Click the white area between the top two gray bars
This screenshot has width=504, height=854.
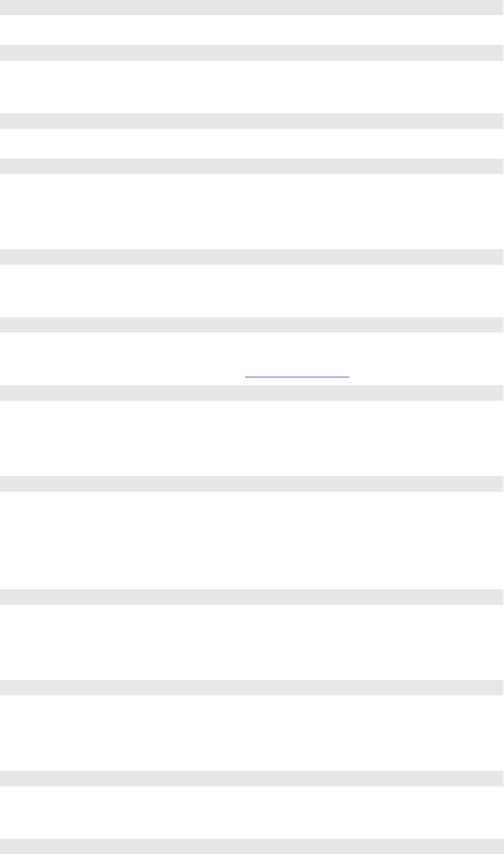click(252, 30)
